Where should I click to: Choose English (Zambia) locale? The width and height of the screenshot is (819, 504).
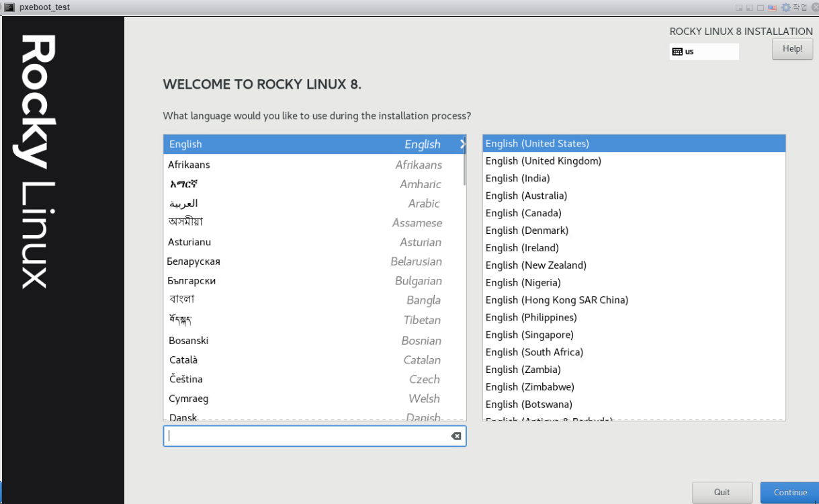[634, 370]
